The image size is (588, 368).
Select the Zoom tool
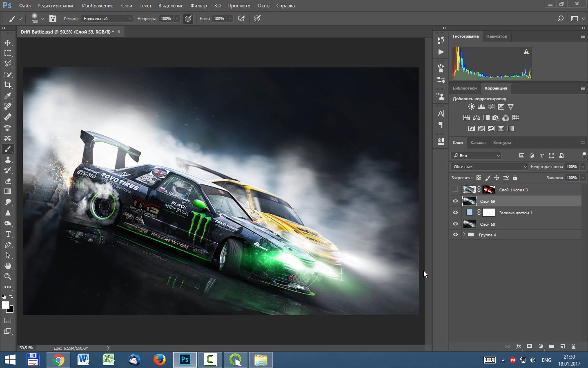(8, 277)
